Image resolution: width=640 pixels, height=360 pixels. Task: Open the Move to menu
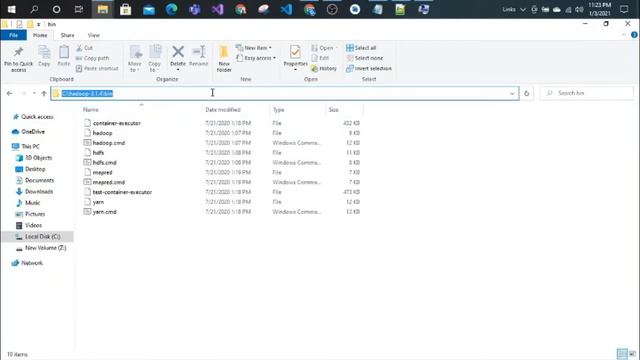(x=135, y=59)
